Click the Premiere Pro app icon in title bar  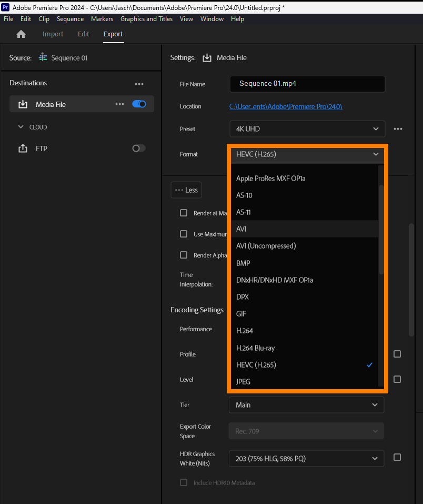tap(5, 7)
